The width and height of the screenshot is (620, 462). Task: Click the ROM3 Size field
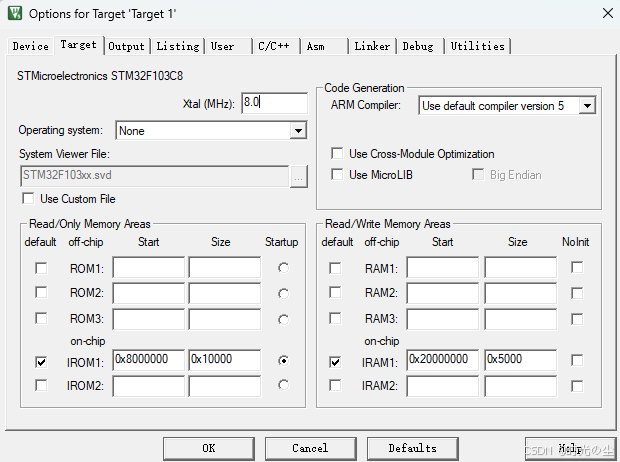click(225, 319)
